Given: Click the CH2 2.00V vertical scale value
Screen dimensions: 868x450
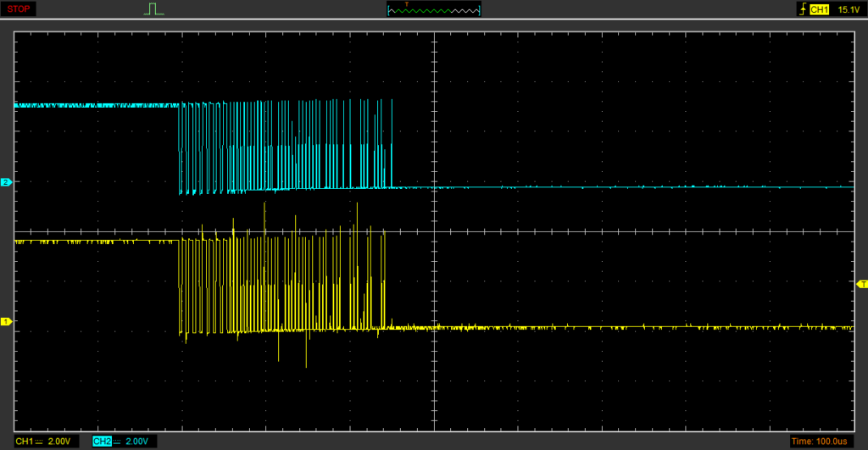Looking at the screenshot, I should [138, 442].
